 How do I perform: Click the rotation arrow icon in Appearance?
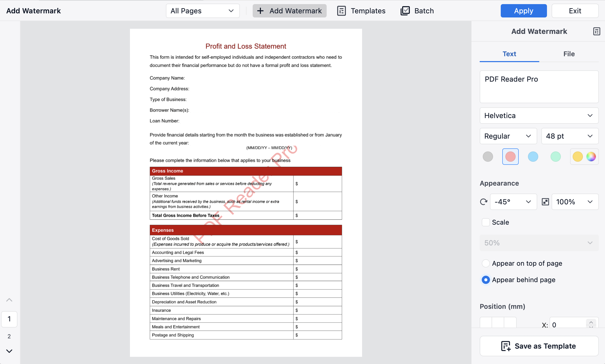tap(484, 202)
